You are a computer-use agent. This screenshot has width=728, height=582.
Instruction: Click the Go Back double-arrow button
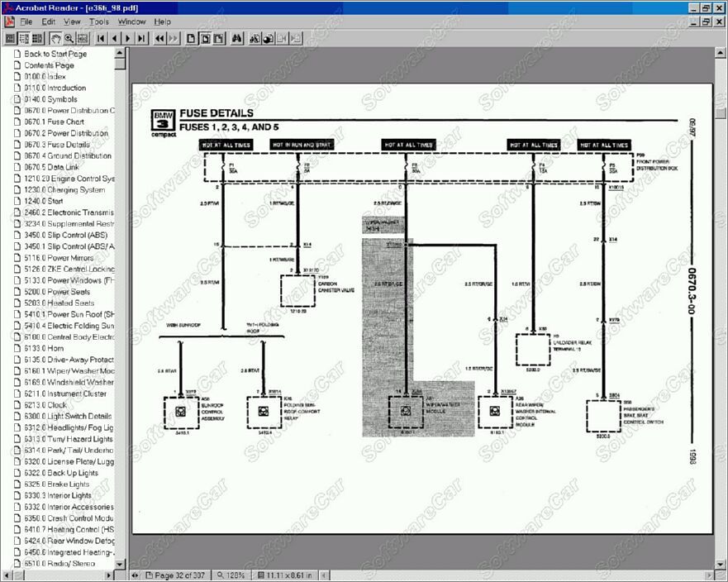pyautogui.click(x=159, y=38)
